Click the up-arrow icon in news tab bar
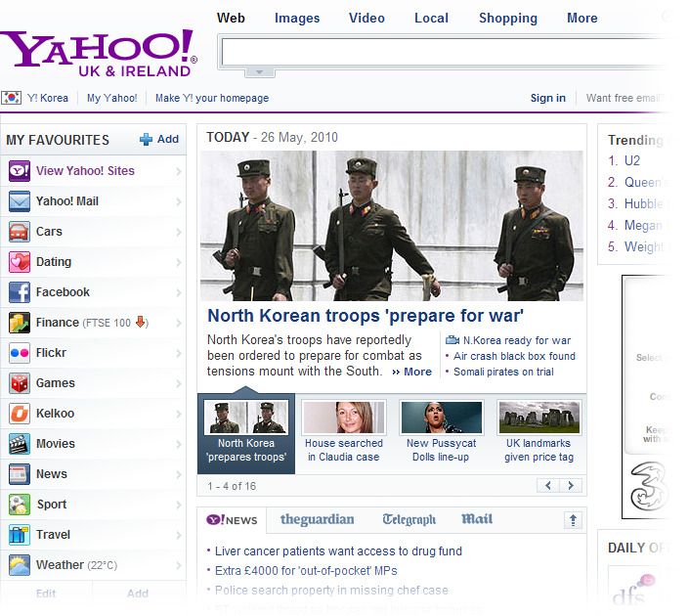 coord(573,520)
